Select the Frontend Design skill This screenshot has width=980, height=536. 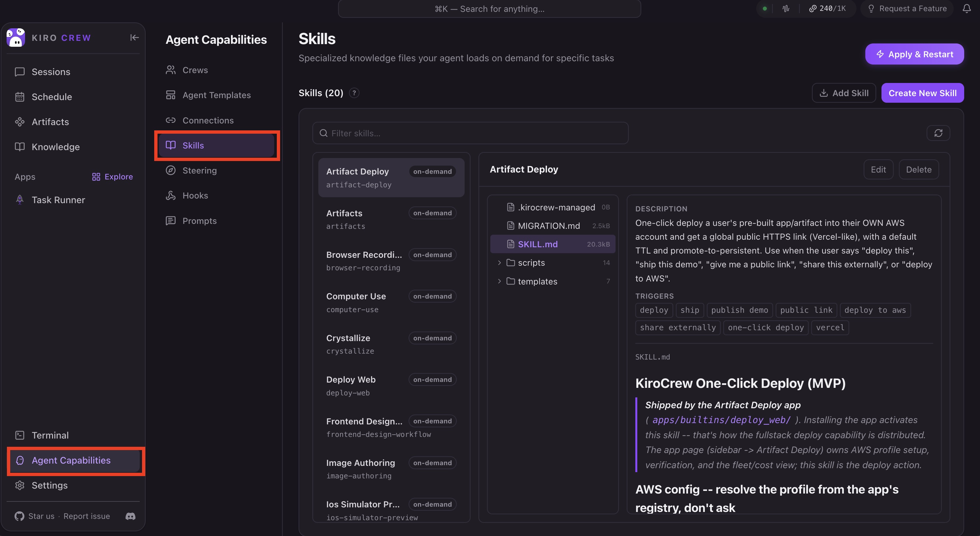(391, 427)
